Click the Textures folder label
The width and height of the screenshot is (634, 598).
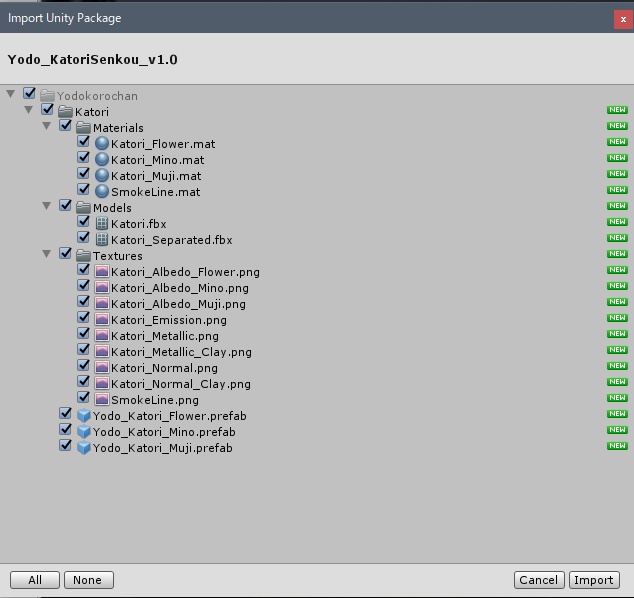tap(118, 256)
